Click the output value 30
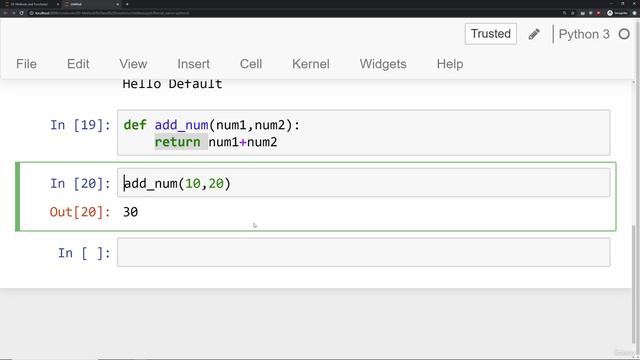Screen dimensions: 640x360 tap(131, 212)
